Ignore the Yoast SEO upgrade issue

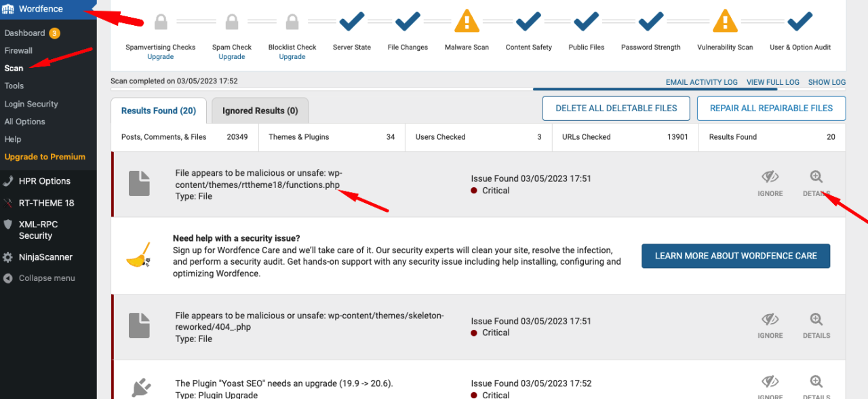pos(770,385)
